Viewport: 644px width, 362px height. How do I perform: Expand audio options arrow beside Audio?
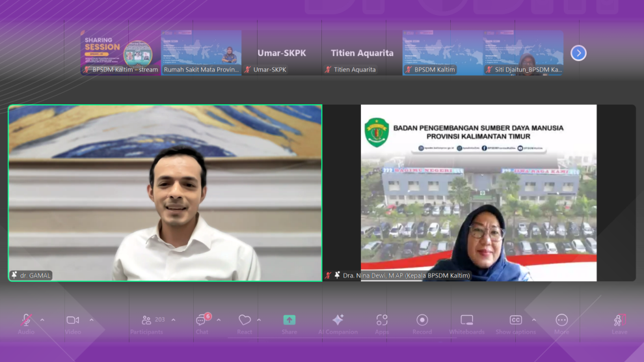(42, 320)
